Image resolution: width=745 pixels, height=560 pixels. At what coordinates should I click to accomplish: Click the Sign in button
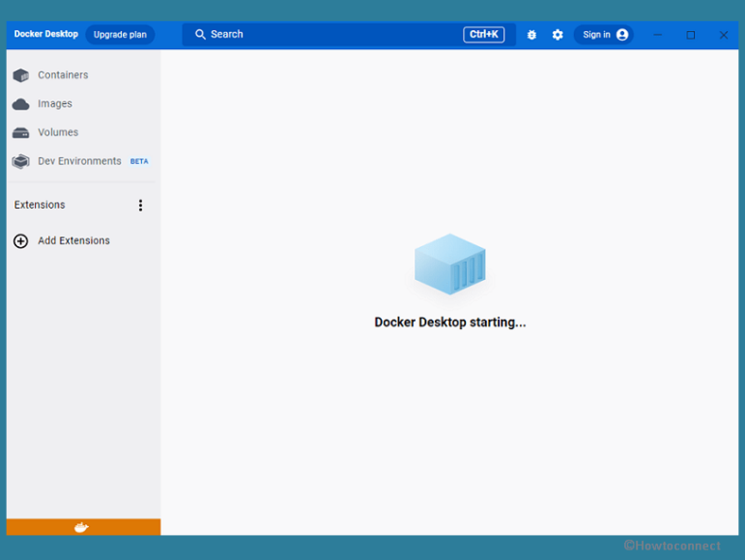click(603, 35)
